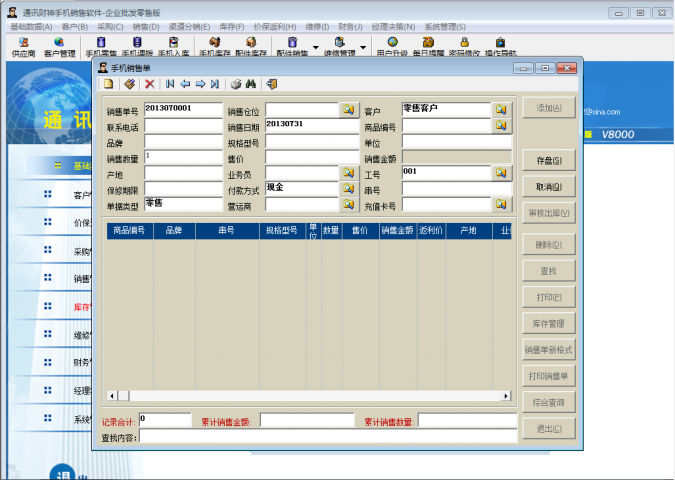Open the 客户管理 toolbar icon
This screenshot has height=480, width=675.
59,47
